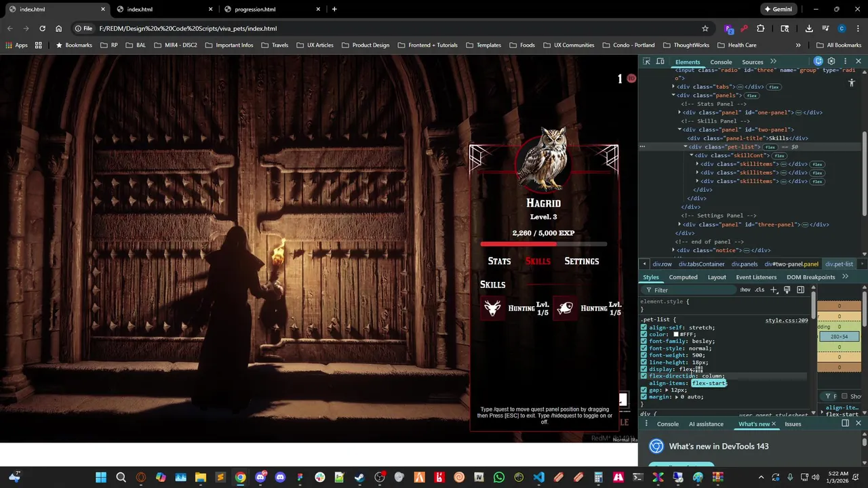Viewport: 868px width, 488px height.
Task: Select the Settings tab in pet panel
Action: point(582,261)
